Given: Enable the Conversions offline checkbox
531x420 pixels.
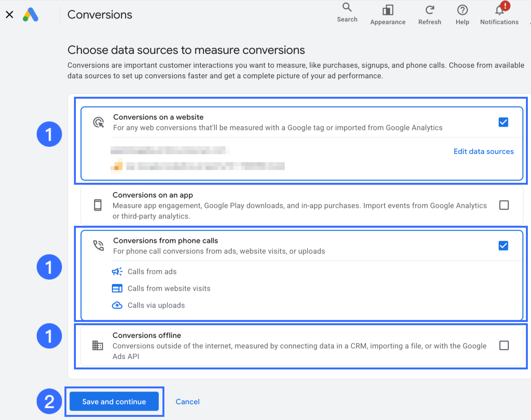Looking at the screenshot, I should click(x=504, y=345).
